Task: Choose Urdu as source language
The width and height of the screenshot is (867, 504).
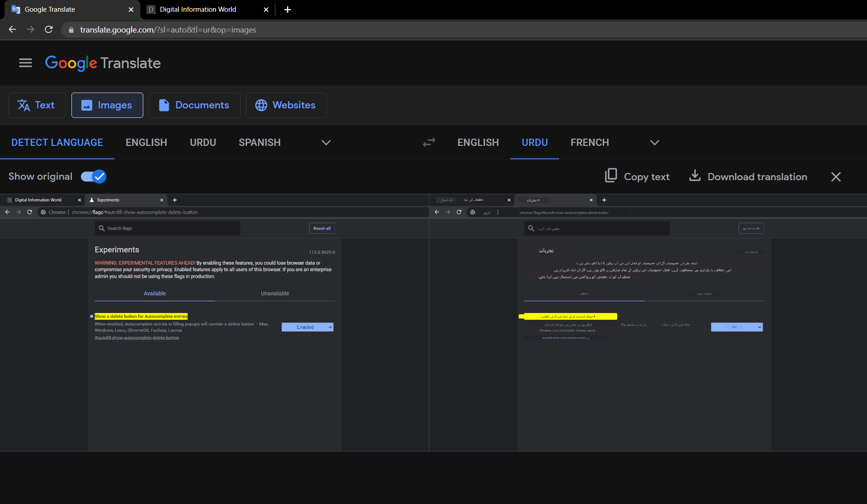Action: coord(203,143)
